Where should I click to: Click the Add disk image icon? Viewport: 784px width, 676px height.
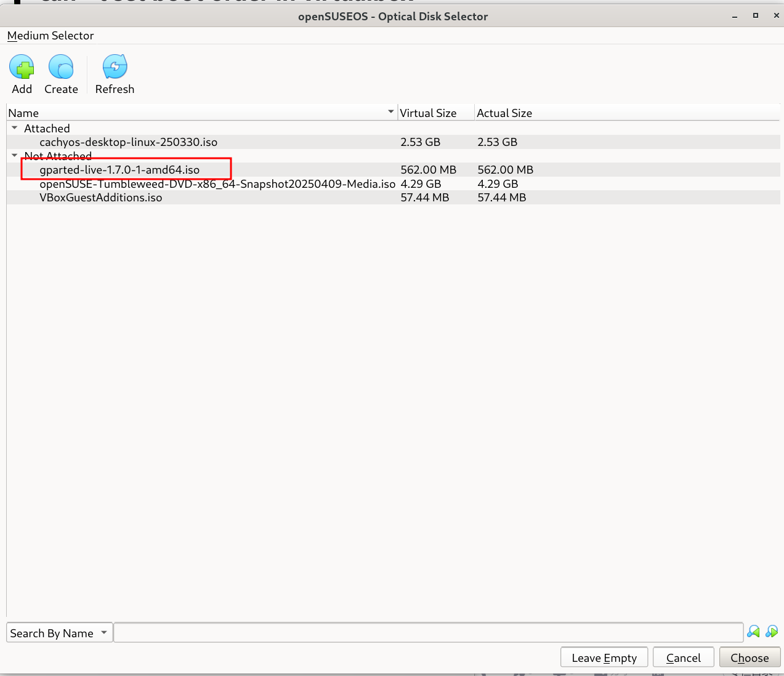[x=22, y=66]
